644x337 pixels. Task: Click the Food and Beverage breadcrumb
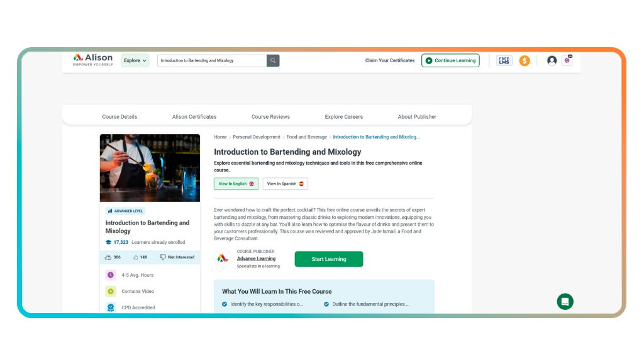(x=307, y=137)
